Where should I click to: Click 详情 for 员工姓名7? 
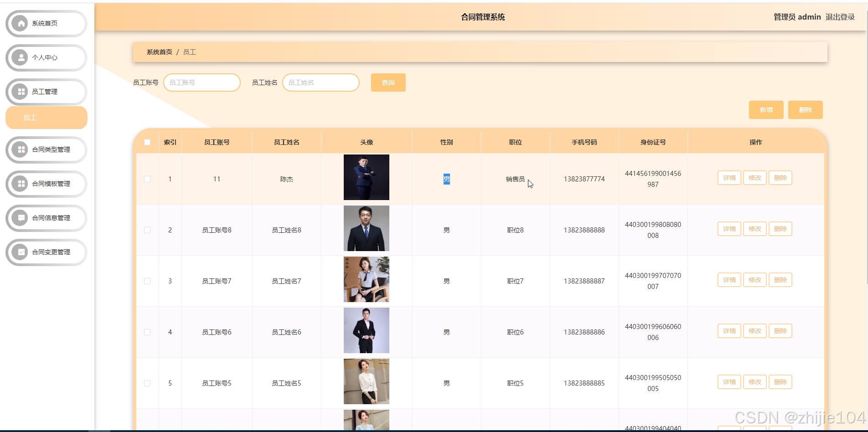pyautogui.click(x=729, y=280)
